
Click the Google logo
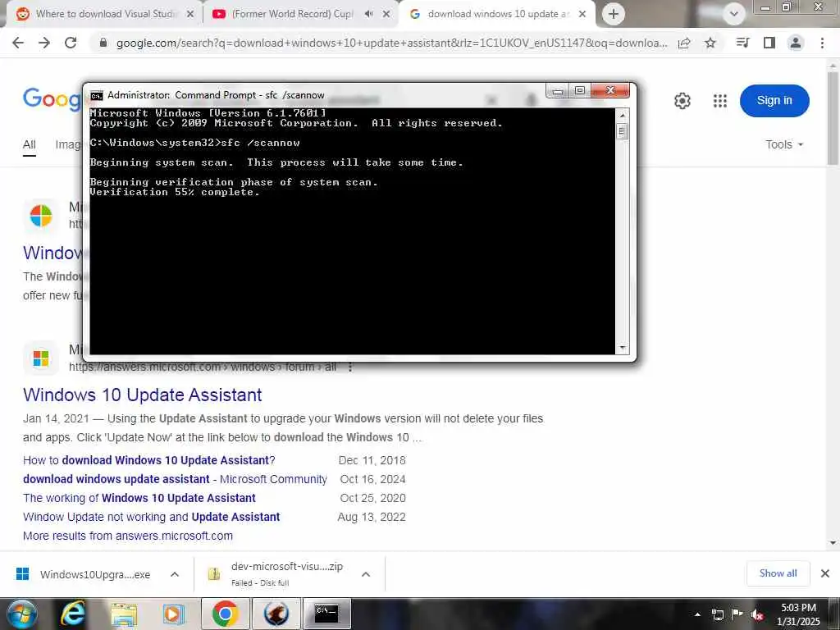(52, 99)
